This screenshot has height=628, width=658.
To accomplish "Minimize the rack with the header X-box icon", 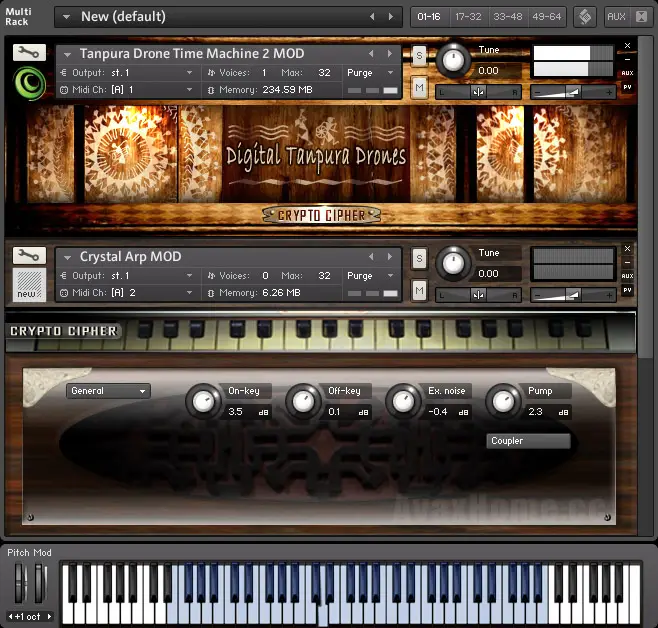I will click(x=641, y=17).
